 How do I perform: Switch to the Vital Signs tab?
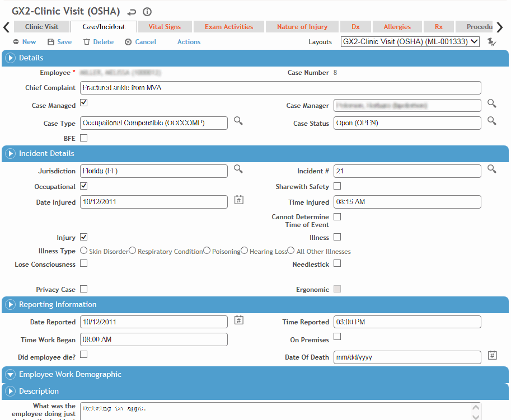tap(165, 27)
